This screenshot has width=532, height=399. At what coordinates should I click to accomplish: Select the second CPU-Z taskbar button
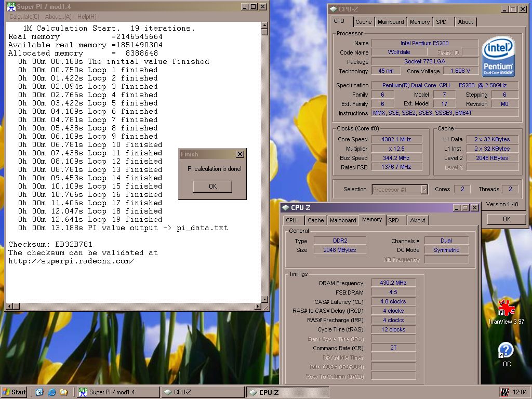288,392
